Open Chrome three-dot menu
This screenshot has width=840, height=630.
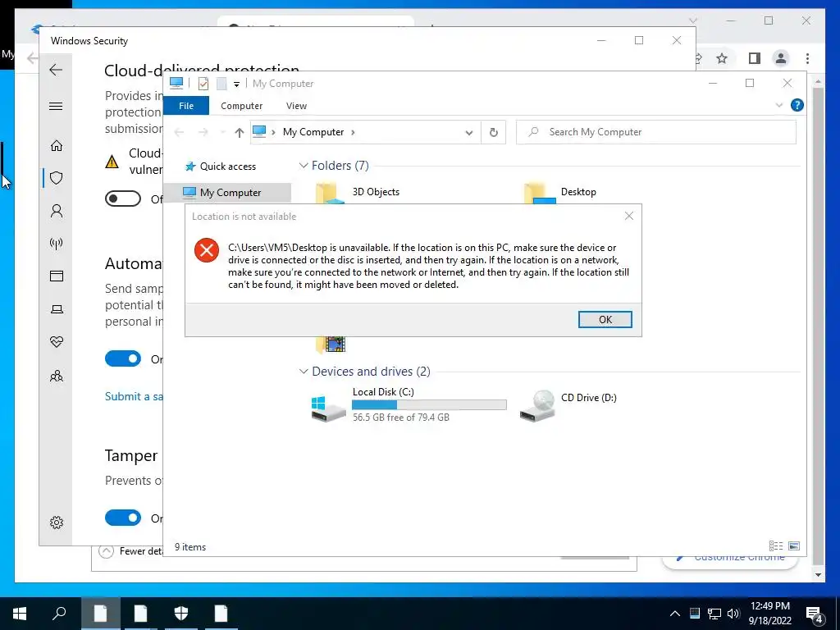(x=807, y=58)
